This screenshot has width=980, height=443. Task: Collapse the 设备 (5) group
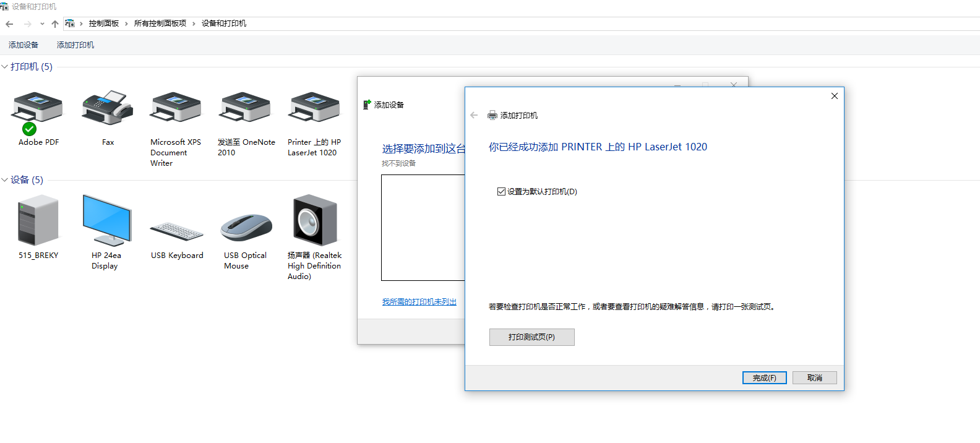click(x=4, y=180)
